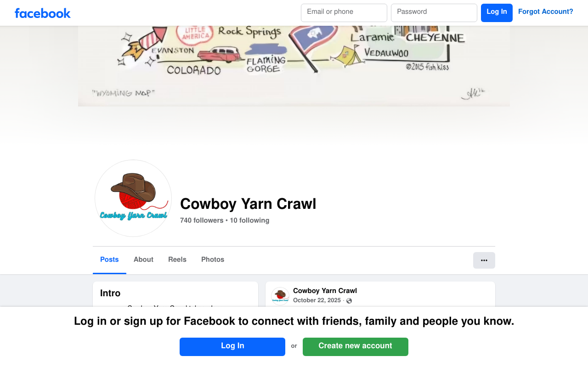
Task: Click the small page avatar on the post
Action: (280, 296)
